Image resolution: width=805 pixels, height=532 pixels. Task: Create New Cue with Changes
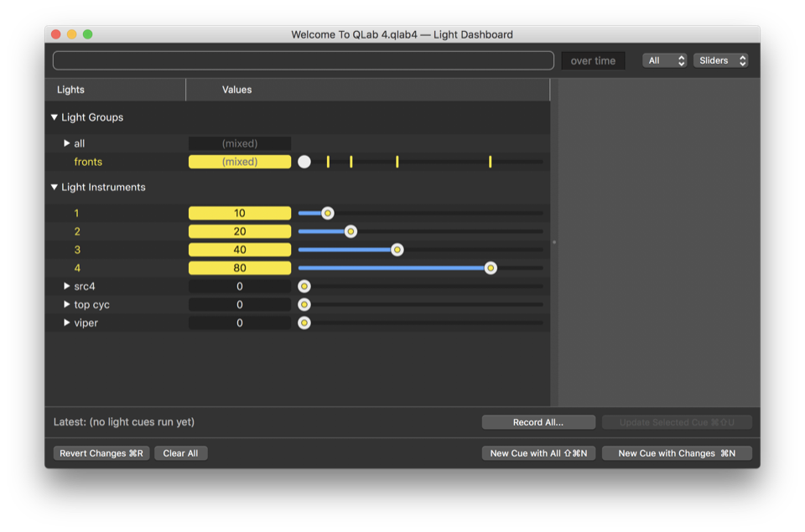(x=677, y=453)
